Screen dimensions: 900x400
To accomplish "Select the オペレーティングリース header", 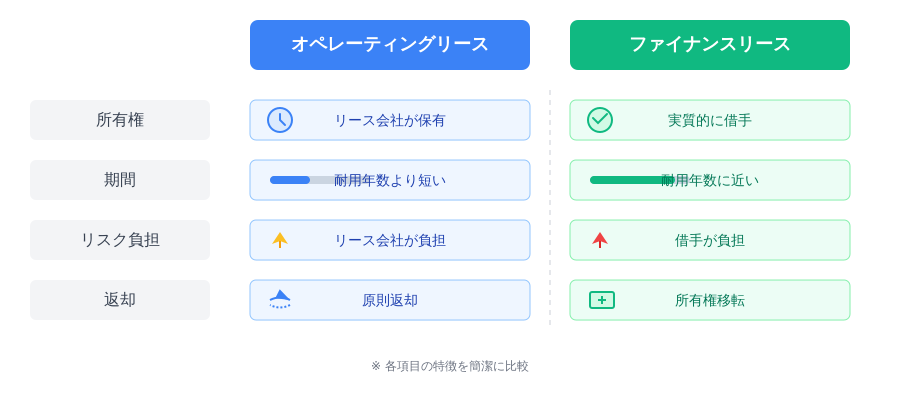I will [390, 45].
